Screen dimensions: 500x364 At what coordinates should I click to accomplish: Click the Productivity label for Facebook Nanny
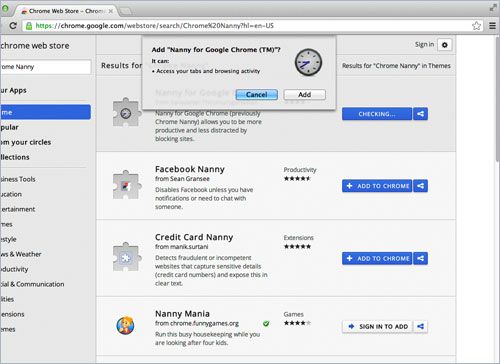click(300, 170)
